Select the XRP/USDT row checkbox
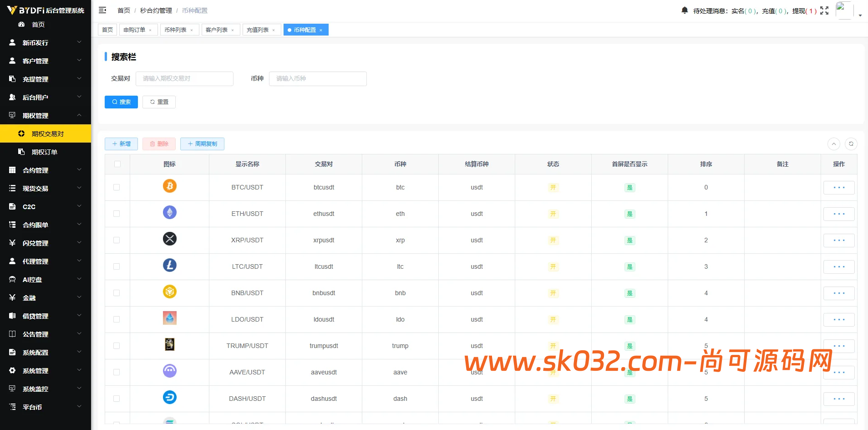The width and height of the screenshot is (868, 430). point(117,240)
